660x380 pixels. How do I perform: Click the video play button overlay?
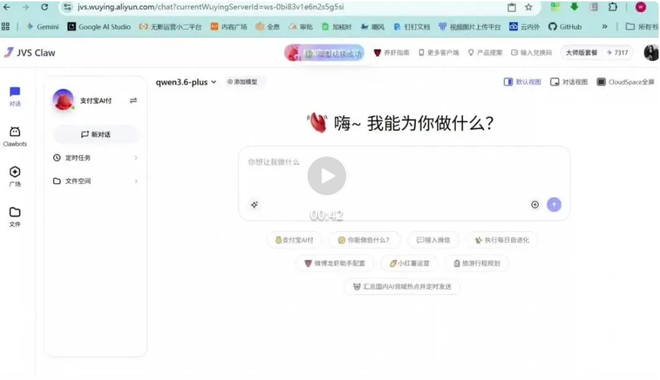coord(327,176)
